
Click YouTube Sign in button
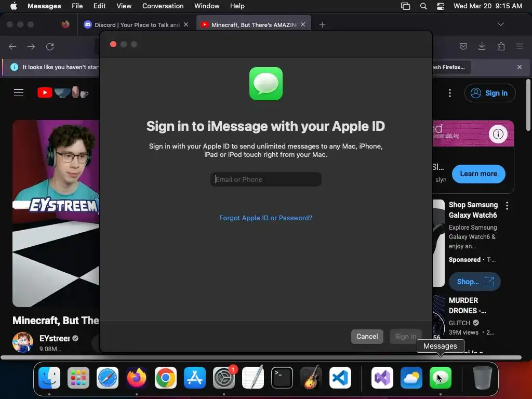pyautogui.click(x=490, y=93)
